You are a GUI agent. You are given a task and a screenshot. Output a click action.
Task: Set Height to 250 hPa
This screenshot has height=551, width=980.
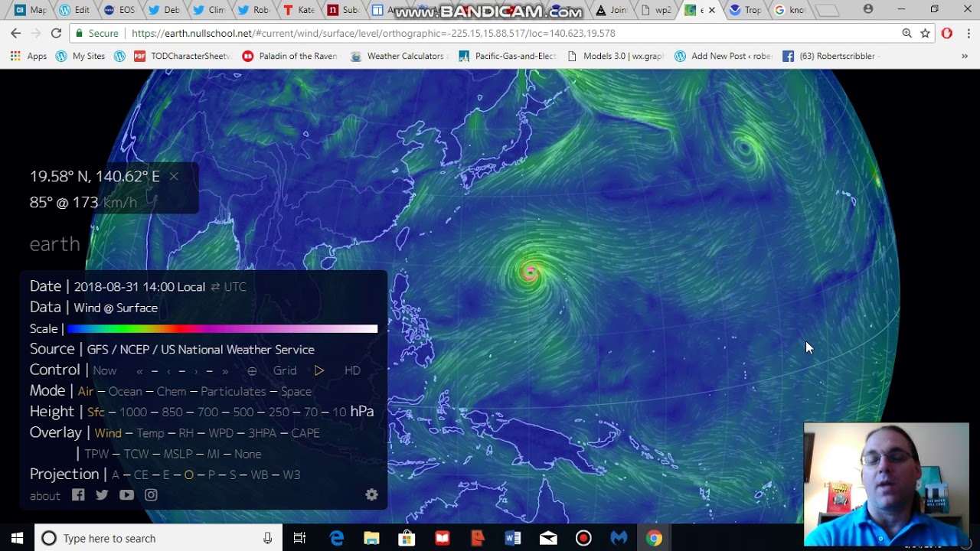(x=279, y=412)
